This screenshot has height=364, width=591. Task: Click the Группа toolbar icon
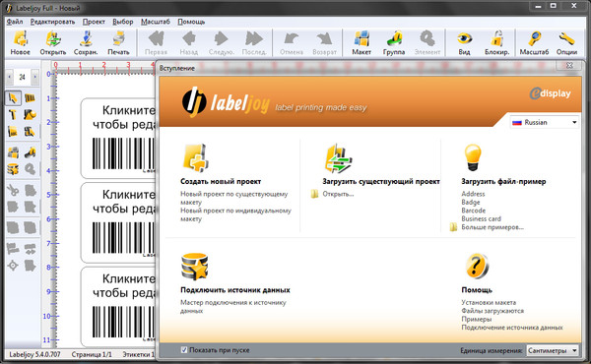coord(394,42)
